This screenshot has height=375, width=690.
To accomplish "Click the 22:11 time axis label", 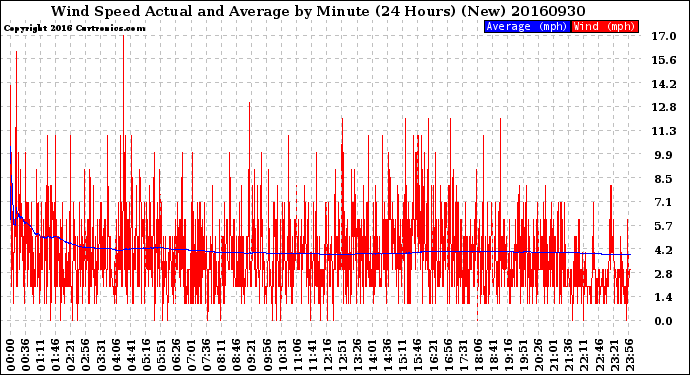I will [583, 355].
